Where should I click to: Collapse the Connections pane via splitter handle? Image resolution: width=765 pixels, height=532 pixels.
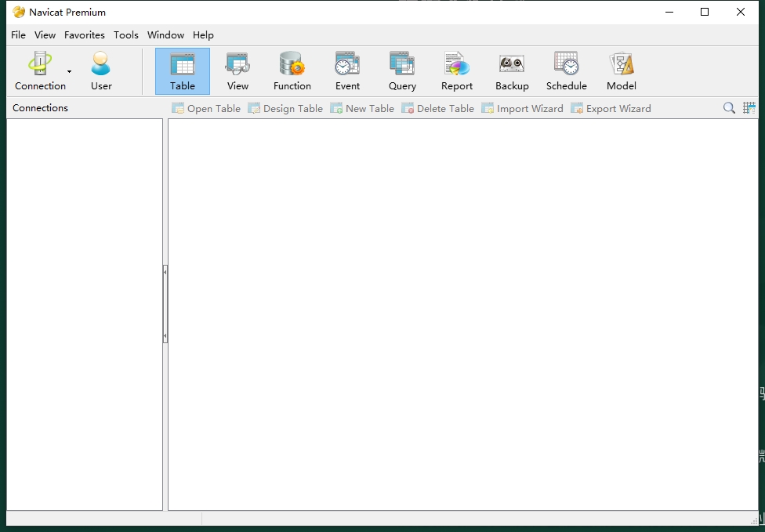(165, 304)
